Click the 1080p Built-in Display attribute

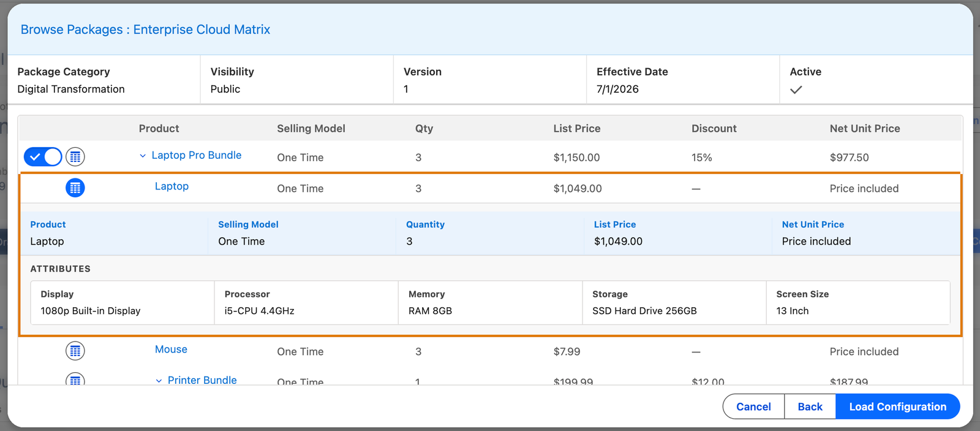click(x=91, y=311)
